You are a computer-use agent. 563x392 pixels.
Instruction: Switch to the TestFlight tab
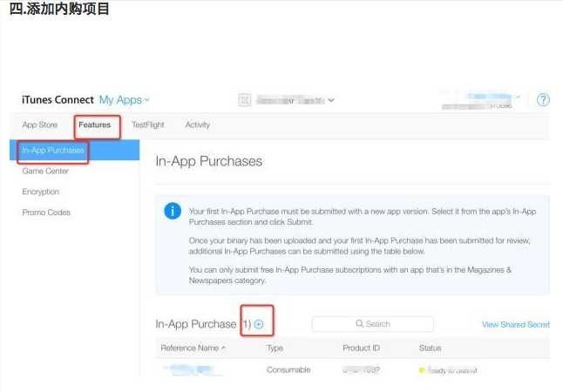point(148,125)
